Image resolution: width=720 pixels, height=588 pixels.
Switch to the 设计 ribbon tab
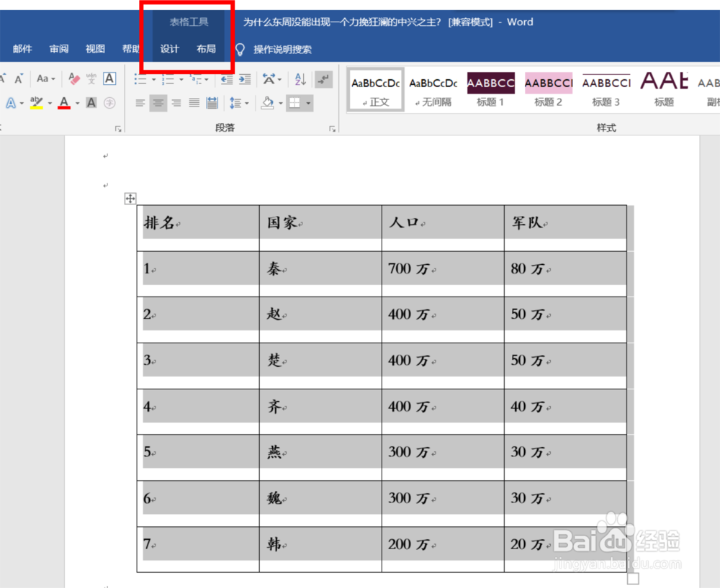click(x=169, y=49)
